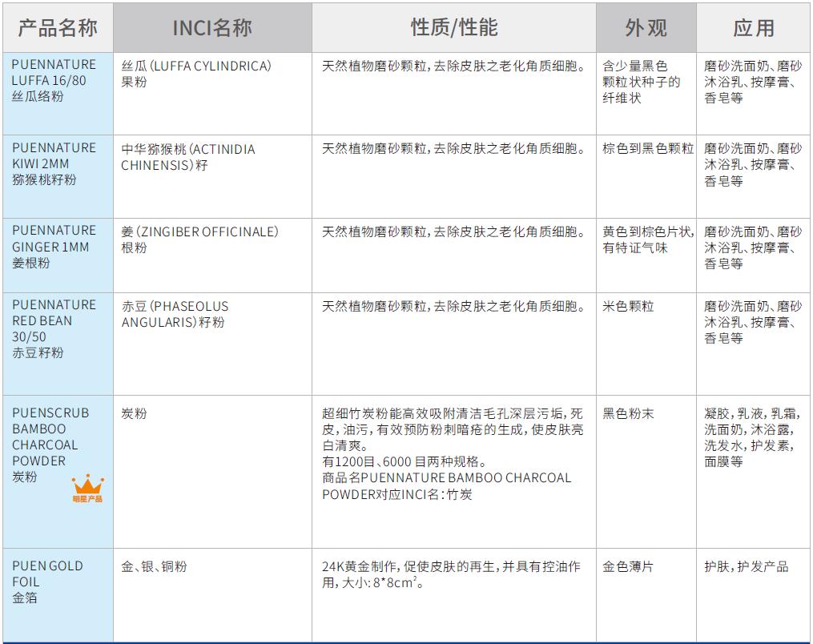
Task: Click 含少量黑色颗粒状种子的纤维状 appearance cell
Action: pyautogui.click(x=646, y=94)
